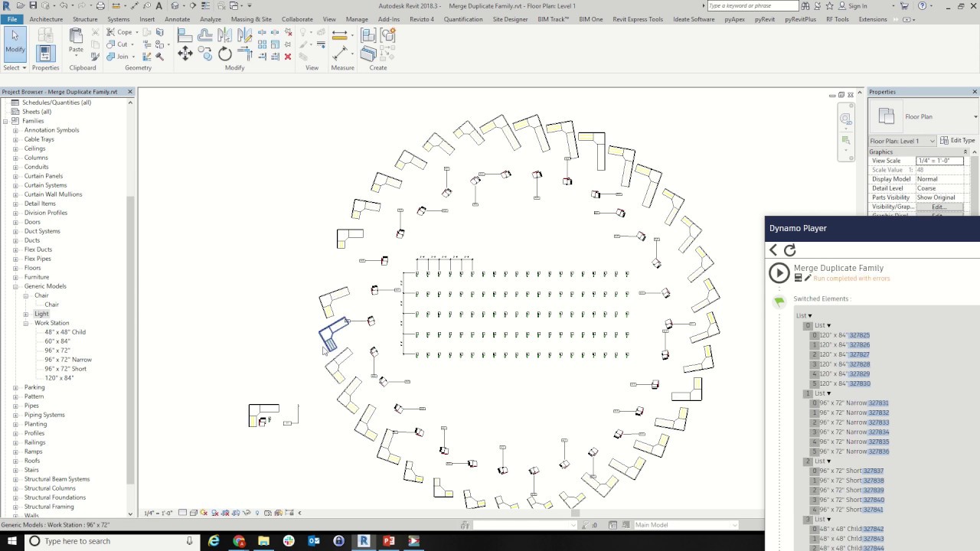Image resolution: width=980 pixels, height=551 pixels.
Task: Click Demolish hammer icon in Geometry panel
Action: [159, 56]
